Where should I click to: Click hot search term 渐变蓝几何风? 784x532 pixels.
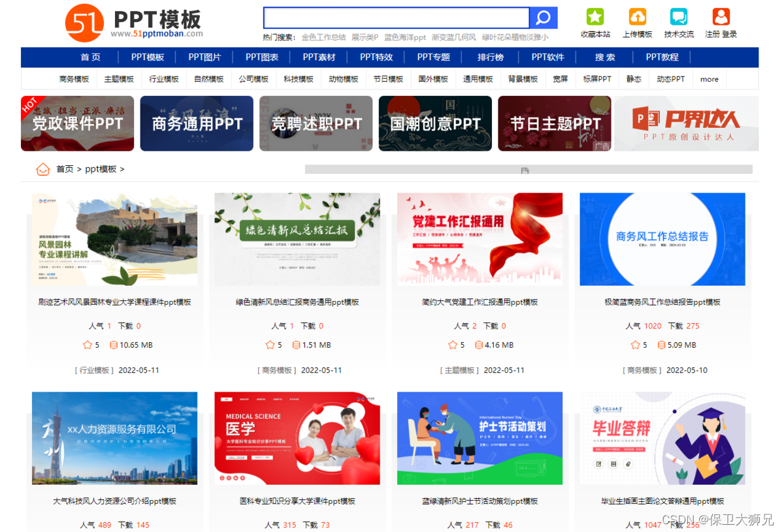[454, 37]
